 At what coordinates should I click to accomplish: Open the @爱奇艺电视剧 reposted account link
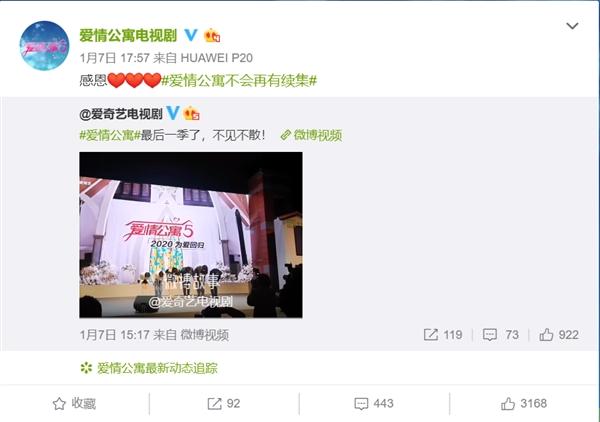click(x=121, y=114)
